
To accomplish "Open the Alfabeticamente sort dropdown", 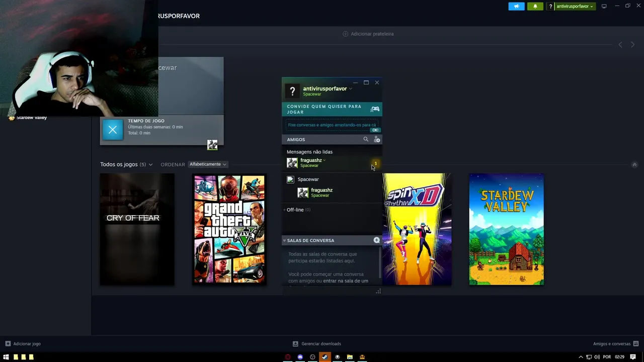I will tap(207, 164).
